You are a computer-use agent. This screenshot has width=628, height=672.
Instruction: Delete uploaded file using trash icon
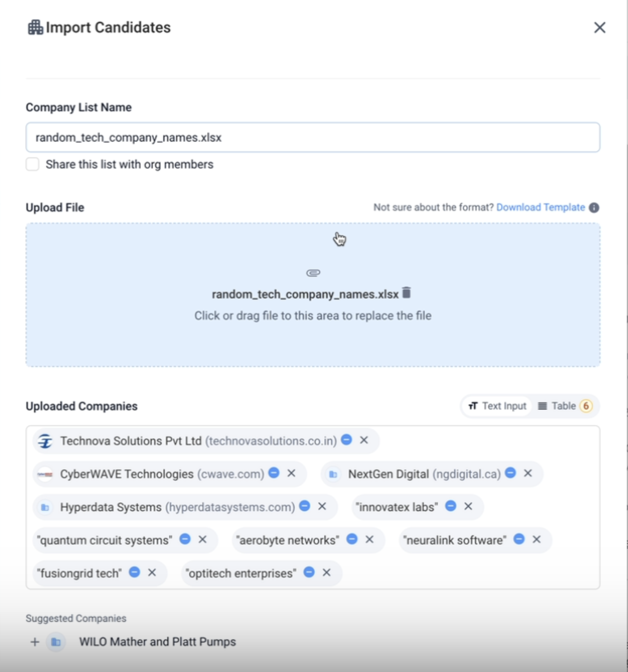coord(407,293)
